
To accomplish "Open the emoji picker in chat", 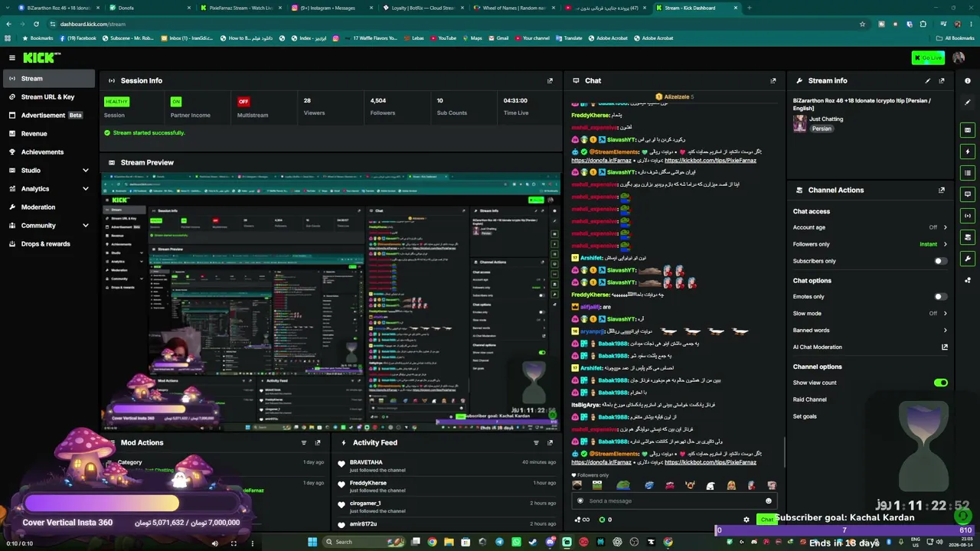I will coord(769,501).
